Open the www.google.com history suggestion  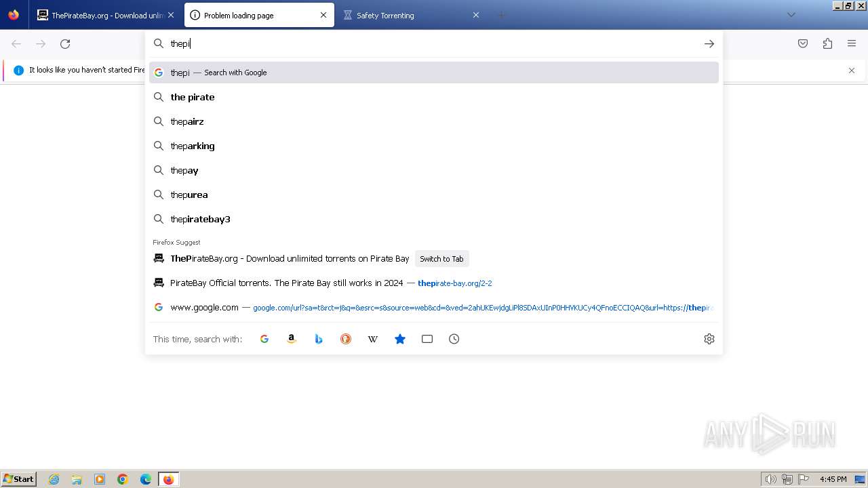click(434, 308)
